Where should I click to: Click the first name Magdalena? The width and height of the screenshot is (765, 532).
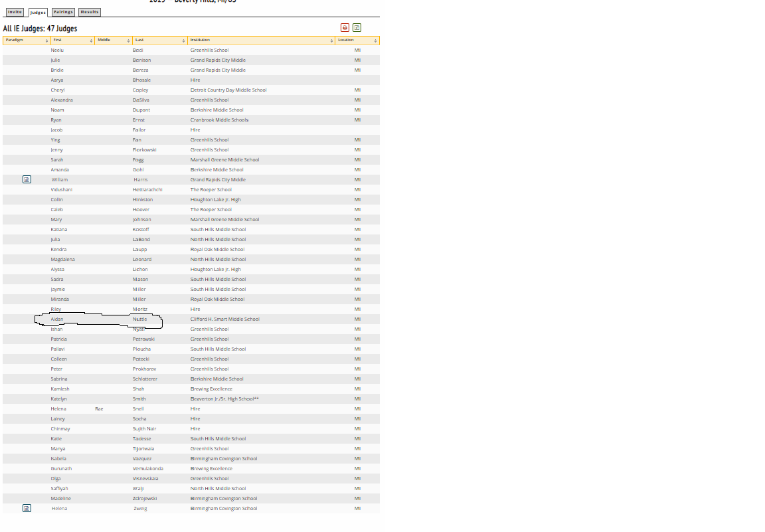pyautogui.click(x=63, y=260)
